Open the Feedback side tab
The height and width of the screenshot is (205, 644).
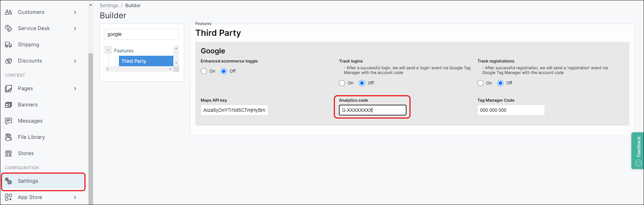[x=638, y=151]
